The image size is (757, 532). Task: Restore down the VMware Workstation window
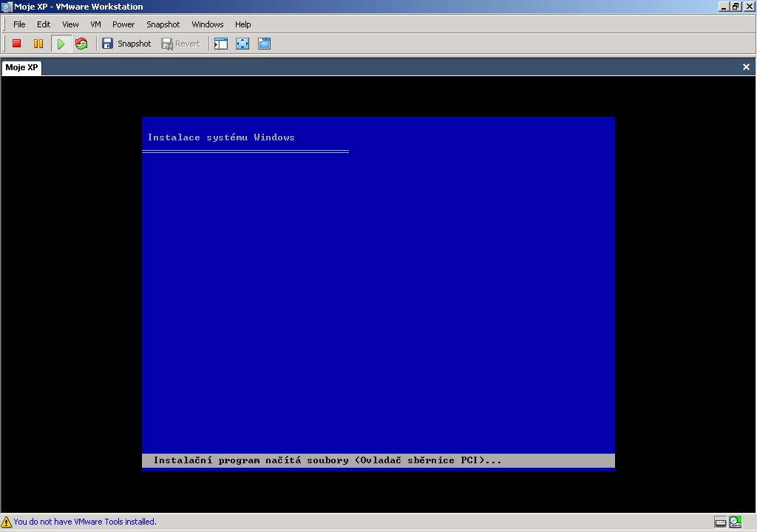click(x=736, y=7)
